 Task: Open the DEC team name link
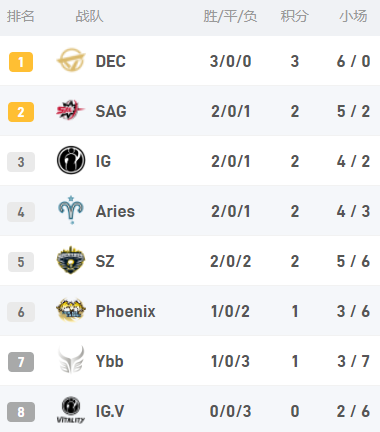111,61
